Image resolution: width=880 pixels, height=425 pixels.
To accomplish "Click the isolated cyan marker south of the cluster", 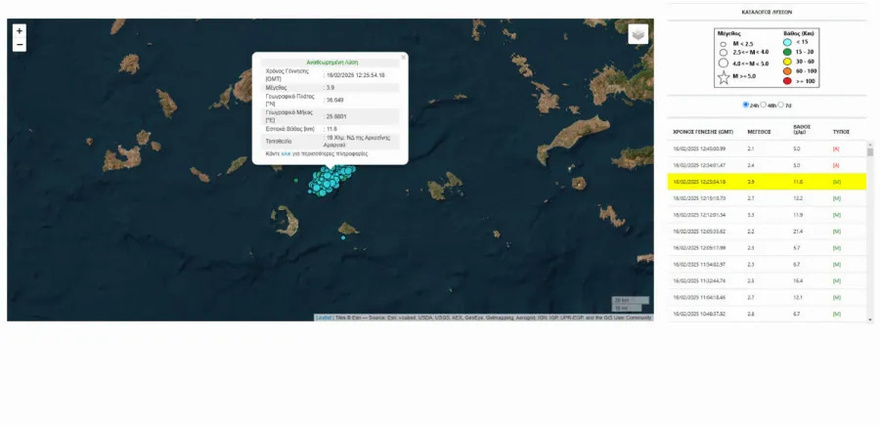I will point(343,237).
